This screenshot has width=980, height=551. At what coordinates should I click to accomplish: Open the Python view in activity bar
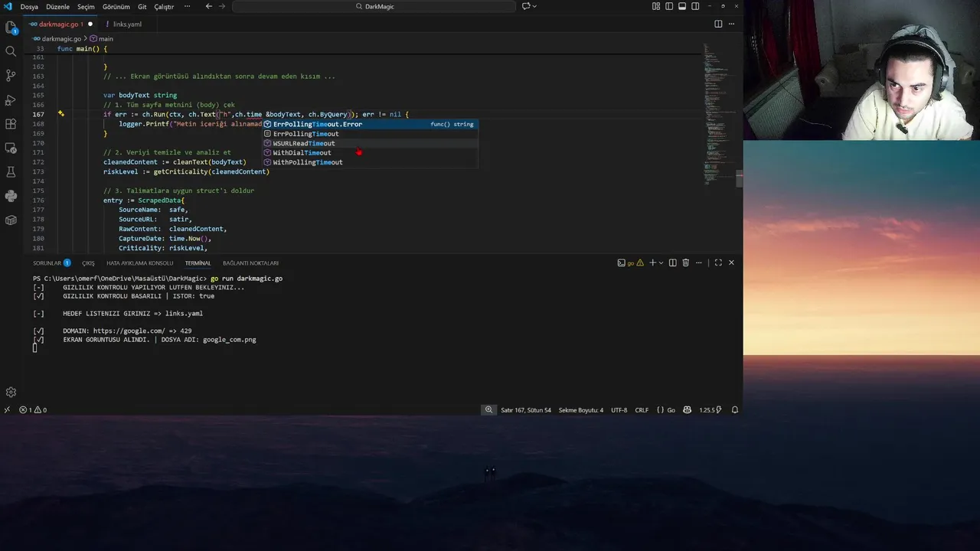[11, 196]
